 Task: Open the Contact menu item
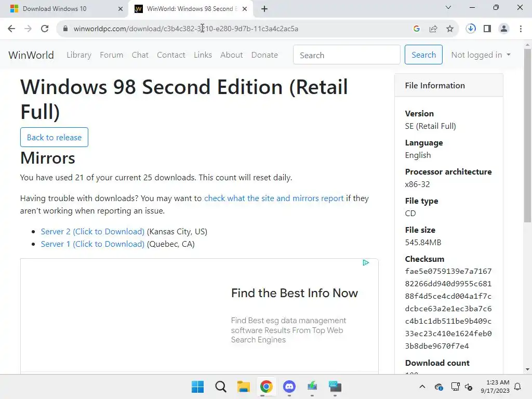coord(171,55)
